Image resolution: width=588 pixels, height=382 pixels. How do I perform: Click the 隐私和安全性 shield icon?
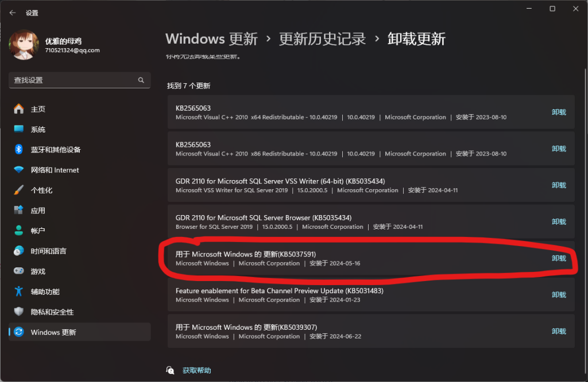[19, 311]
